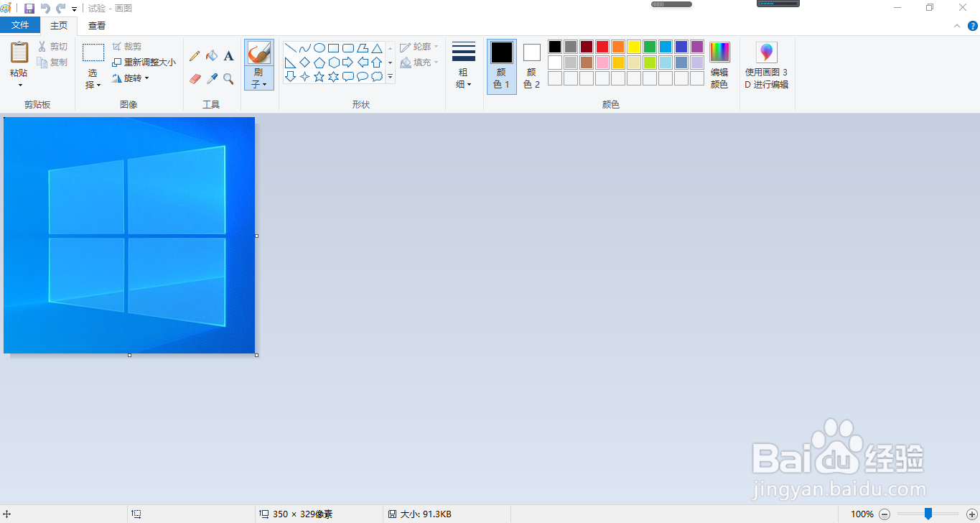Click Color 1 (颜色 1) button
Screen dimensions: 980x523
point(502,66)
